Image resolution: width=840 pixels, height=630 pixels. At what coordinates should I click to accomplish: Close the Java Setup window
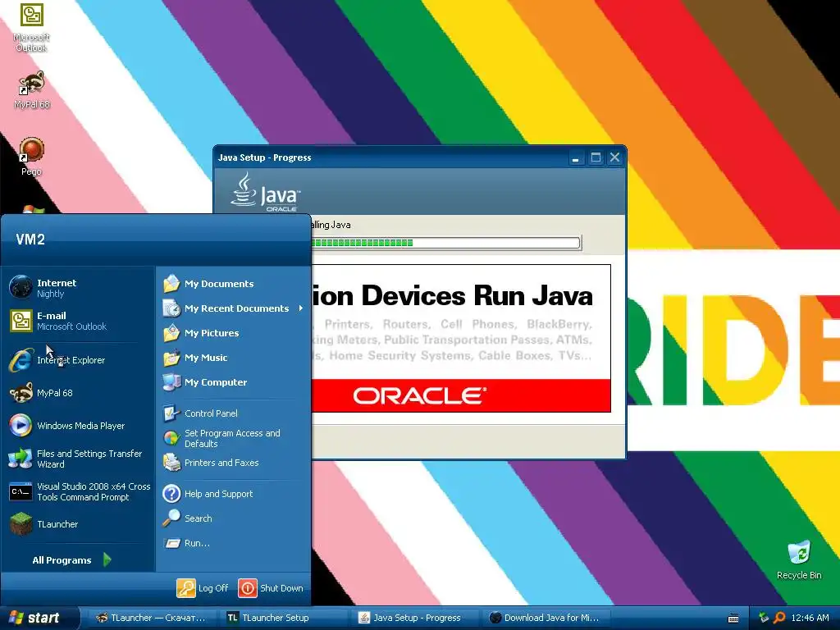(614, 157)
